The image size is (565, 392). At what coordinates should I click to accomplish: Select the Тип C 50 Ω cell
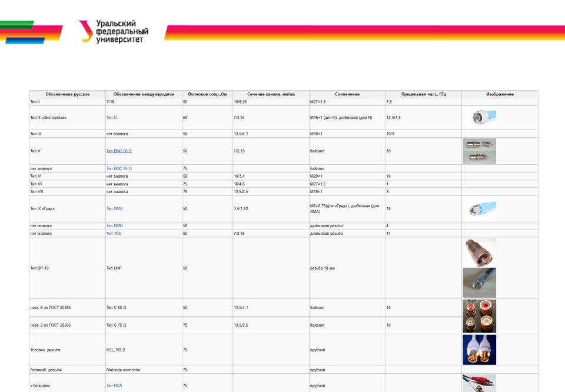(144, 308)
